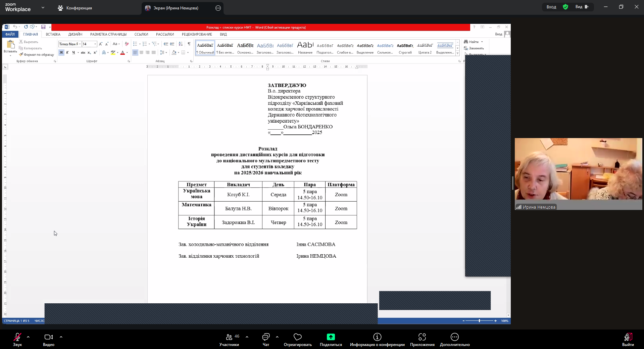Toggle bold Ж formatting in Word ribbon
This screenshot has width=644, height=349.
(61, 52)
